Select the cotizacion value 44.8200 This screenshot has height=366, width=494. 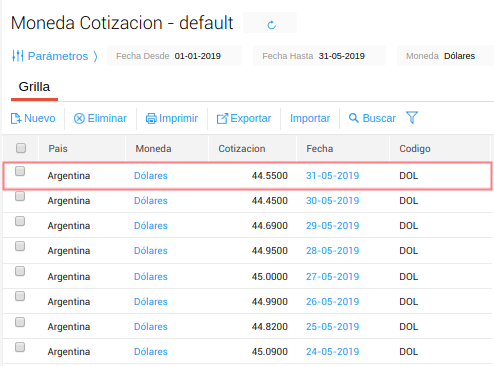270,327
